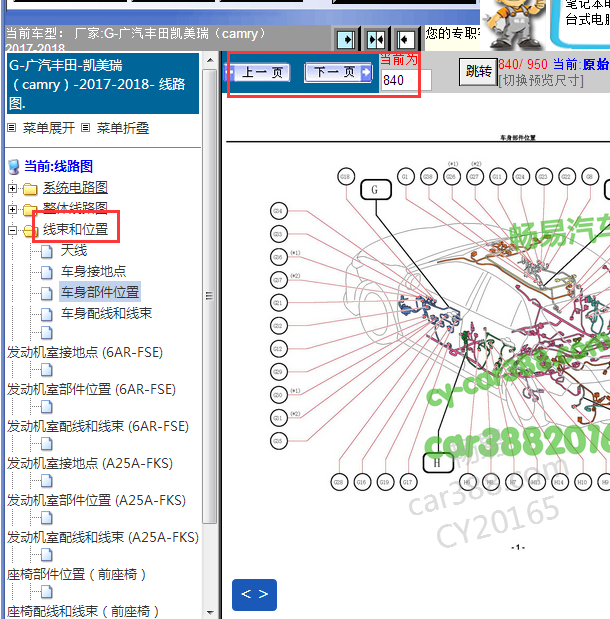Click document icon beside 车身部件位置
The height and width of the screenshot is (619, 610).
pyautogui.click(x=47, y=293)
